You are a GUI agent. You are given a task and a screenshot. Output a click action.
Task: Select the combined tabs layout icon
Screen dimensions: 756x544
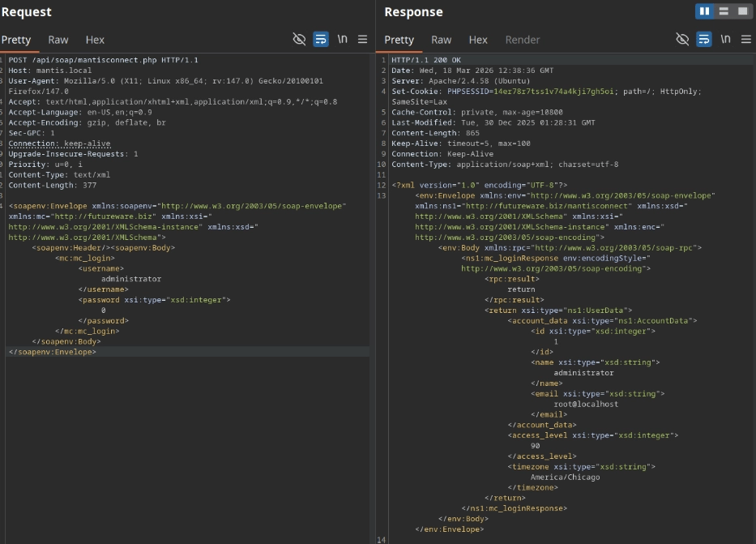[x=742, y=11]
